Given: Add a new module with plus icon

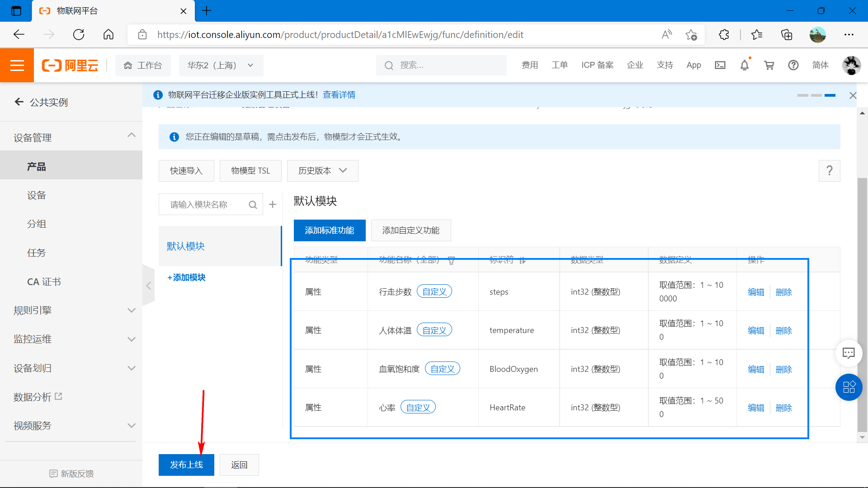Looking at the screenshot, I should 273,205.
